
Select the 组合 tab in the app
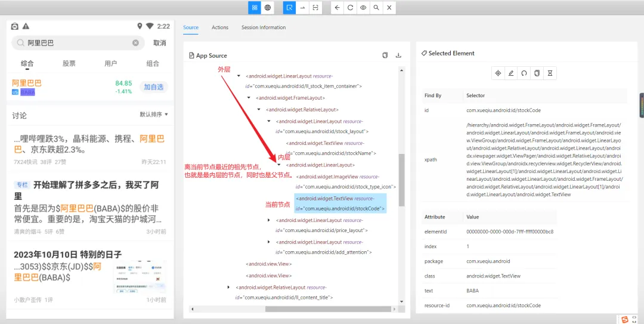(x=153, y=63)
